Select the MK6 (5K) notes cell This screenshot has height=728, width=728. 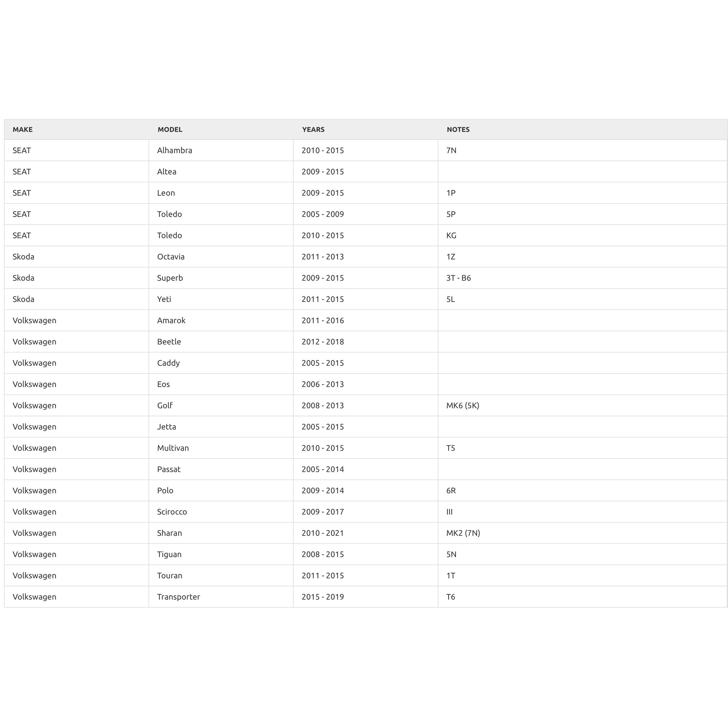[x=463, y=405]
